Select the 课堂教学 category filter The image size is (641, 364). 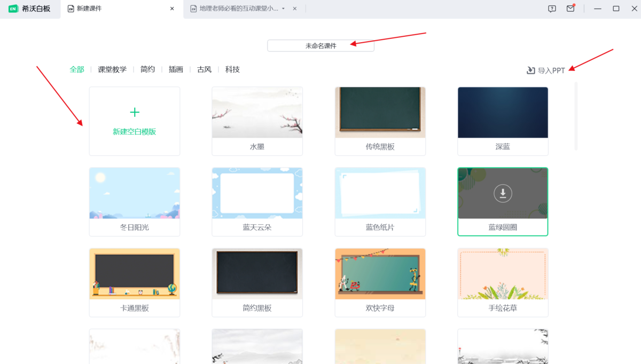112,69
